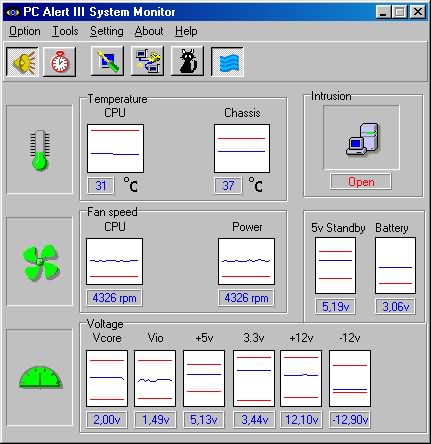Click the 2,00v Vcore reading

tap(107, 419)
